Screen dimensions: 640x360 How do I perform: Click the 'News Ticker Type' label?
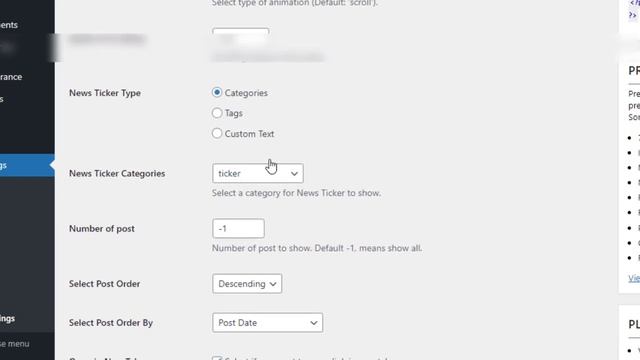(105, 93)
